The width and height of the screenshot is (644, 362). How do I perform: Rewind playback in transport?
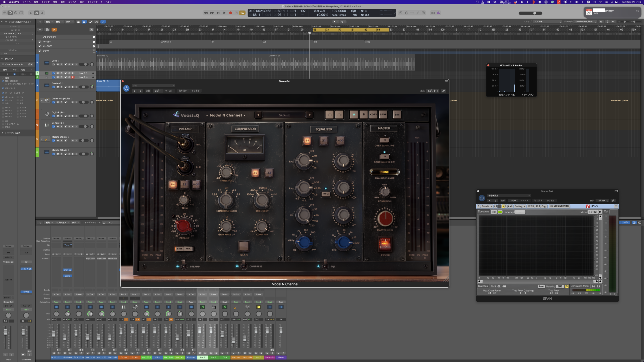206,13
